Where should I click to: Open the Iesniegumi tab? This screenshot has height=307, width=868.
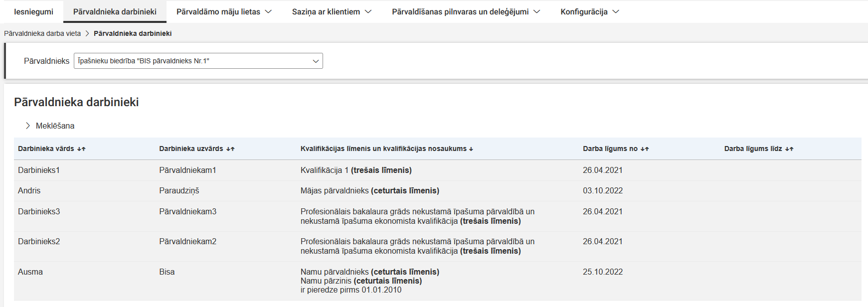coord(33,11)
